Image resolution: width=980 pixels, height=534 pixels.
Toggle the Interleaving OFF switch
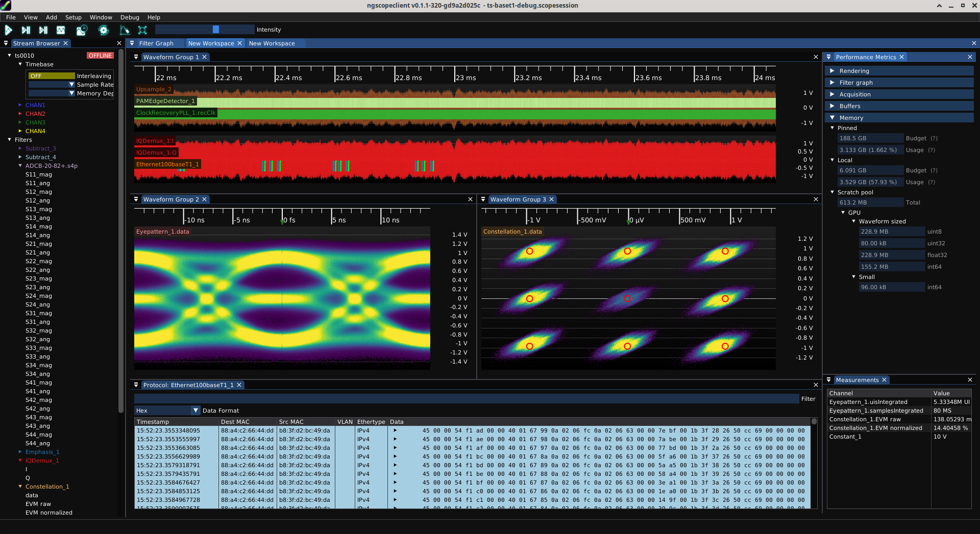tap(52, 76)
